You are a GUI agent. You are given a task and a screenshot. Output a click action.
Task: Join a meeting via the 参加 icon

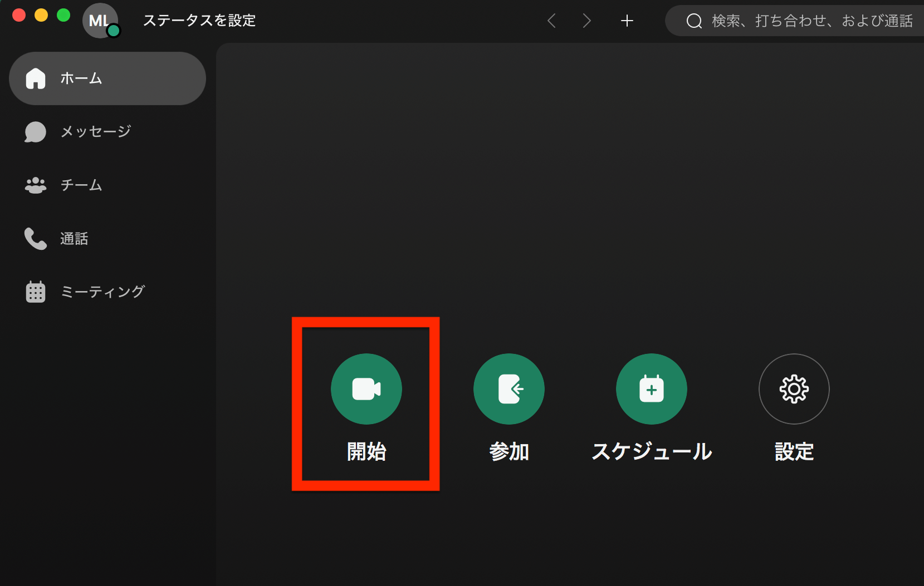click(x=509, y=389)
